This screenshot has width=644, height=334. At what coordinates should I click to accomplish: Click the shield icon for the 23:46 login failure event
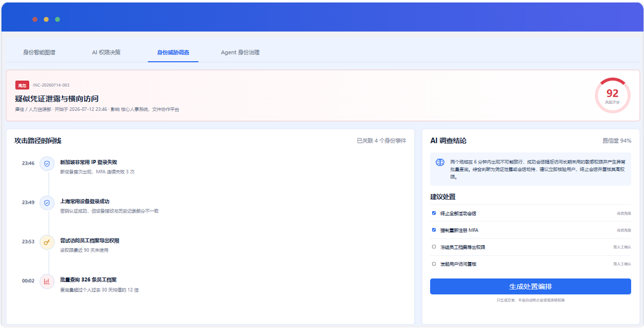click(x=47, y=164)
